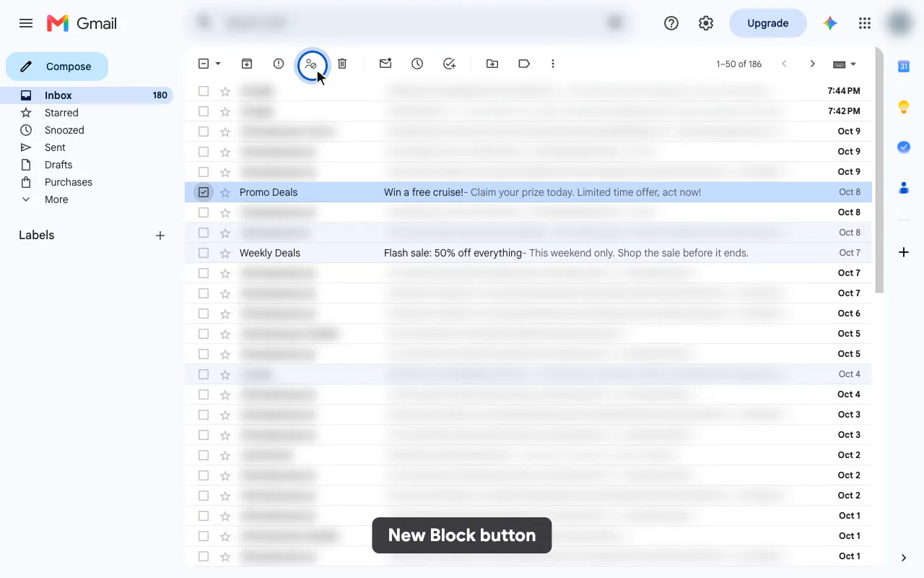Archive the selected email
Screen dimensions: 924x578
[x=247, y=64]
